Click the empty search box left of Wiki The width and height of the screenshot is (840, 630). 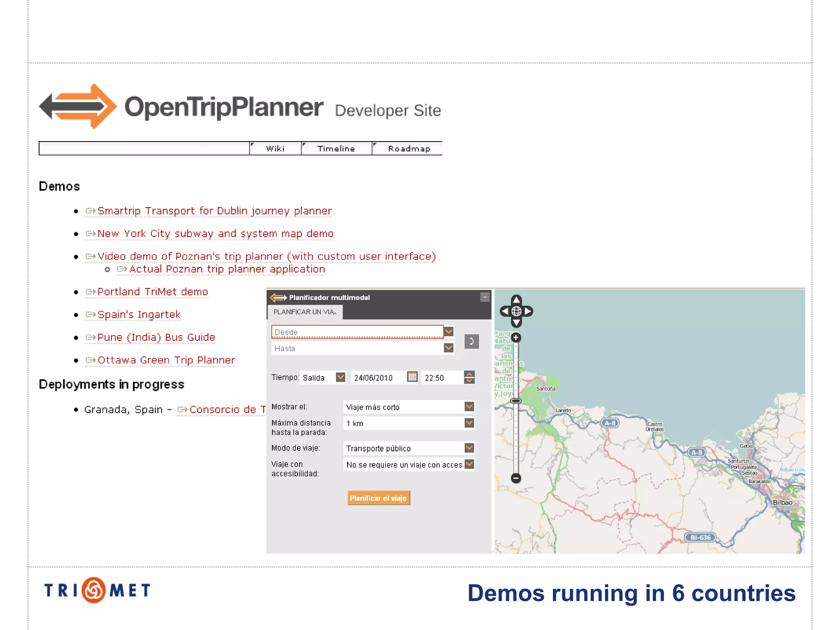144,148
